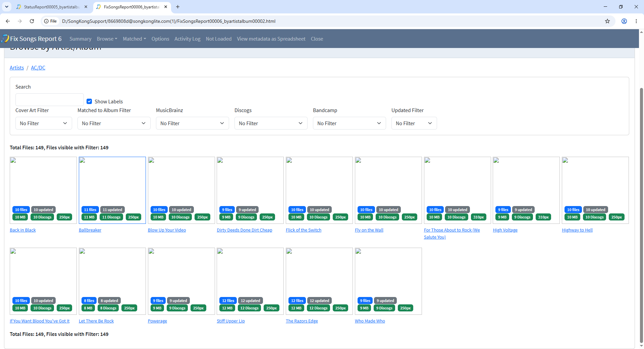Expand the Browse menu
The width and height of the screenshot is (644, 349).
pos(107,39)
